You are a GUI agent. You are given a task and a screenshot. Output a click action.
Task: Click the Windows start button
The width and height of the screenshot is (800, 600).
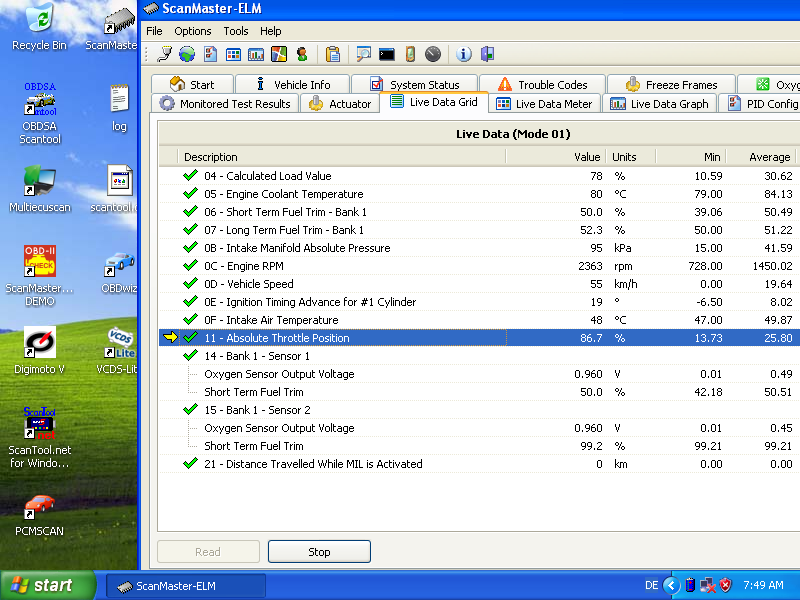point(40,586)
